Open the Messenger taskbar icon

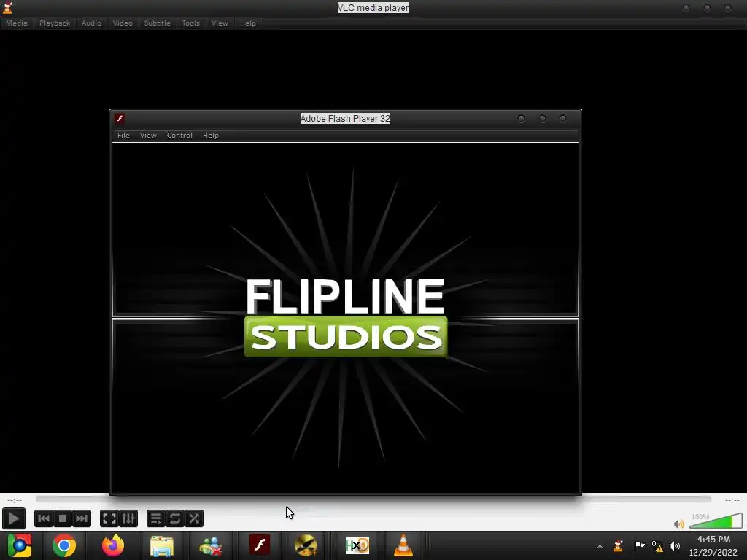[211, 546]
